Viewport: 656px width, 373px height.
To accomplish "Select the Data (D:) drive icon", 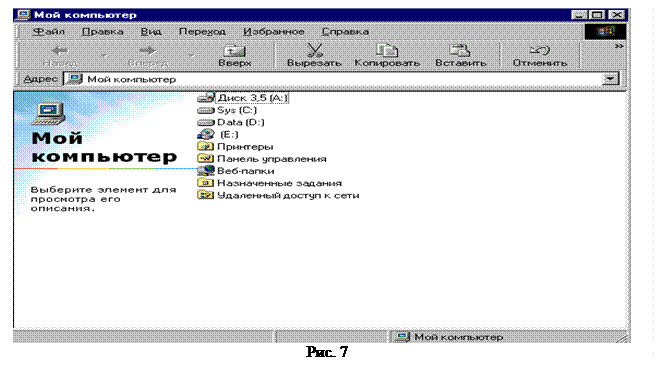I will pos(205,123).
